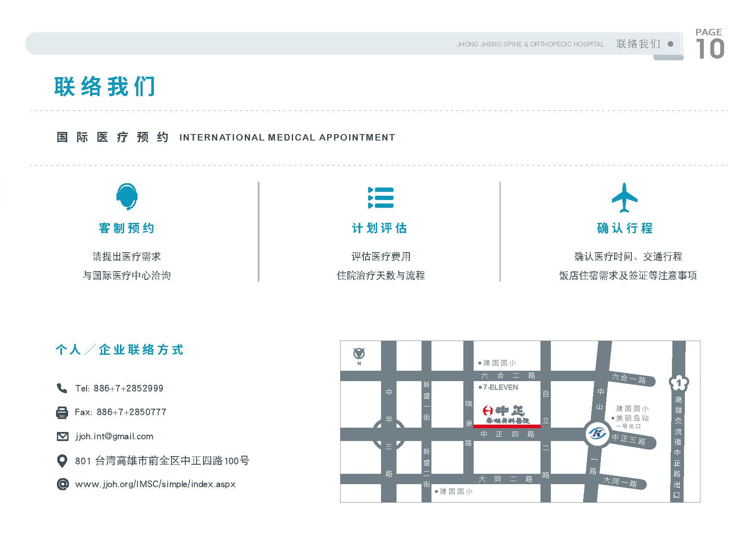The height and width of the screenshot is (535, 756).
Task: Click the @ icon next to the website URL
Action: pos(62,484)
